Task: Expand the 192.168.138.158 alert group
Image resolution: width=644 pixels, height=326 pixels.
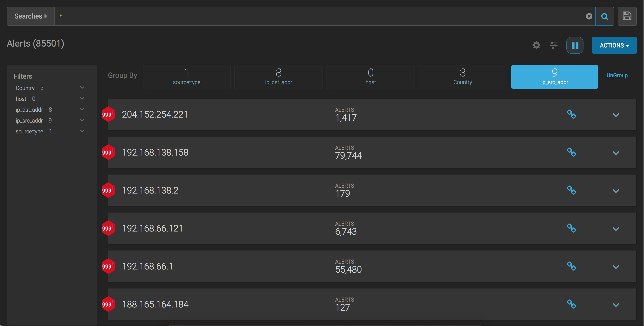Action: (x=616, y=153)
